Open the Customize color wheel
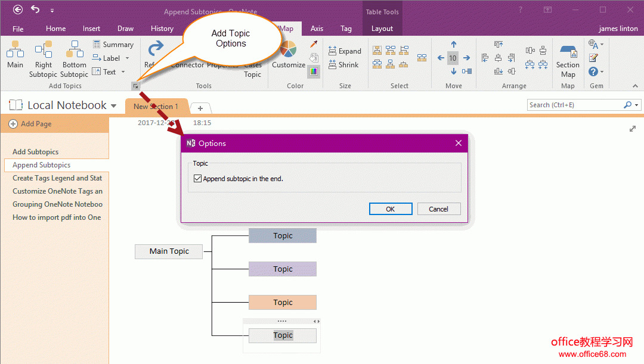 coord(289,51)
